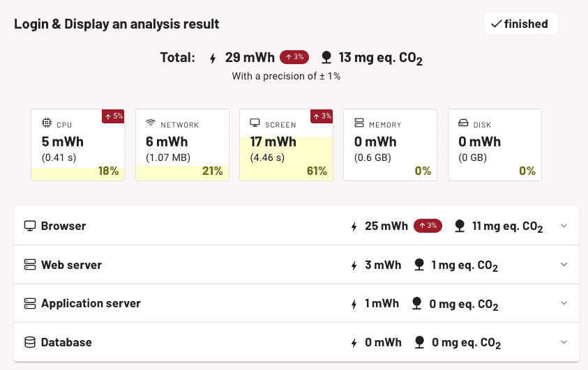Image resolution: width=588 pixels, height=370 pixels.
Task: Click the Total energy lightning icon
Action: click(213, 58)
